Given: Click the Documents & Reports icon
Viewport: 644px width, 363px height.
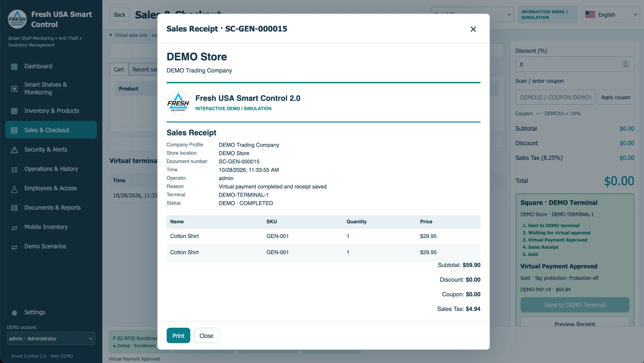Looking at the screenshot, I should click(x=14, y=208).
